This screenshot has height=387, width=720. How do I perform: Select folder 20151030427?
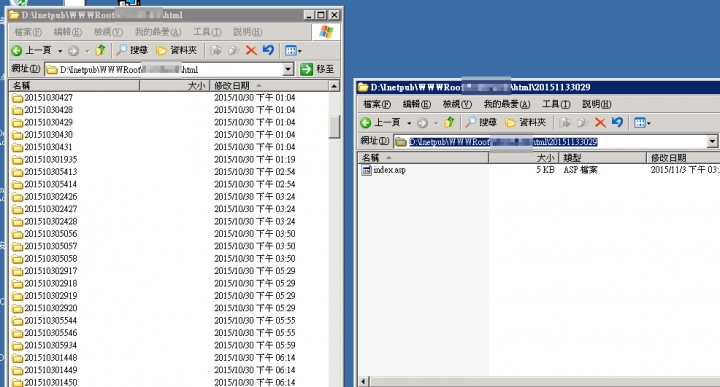point(43,98)
